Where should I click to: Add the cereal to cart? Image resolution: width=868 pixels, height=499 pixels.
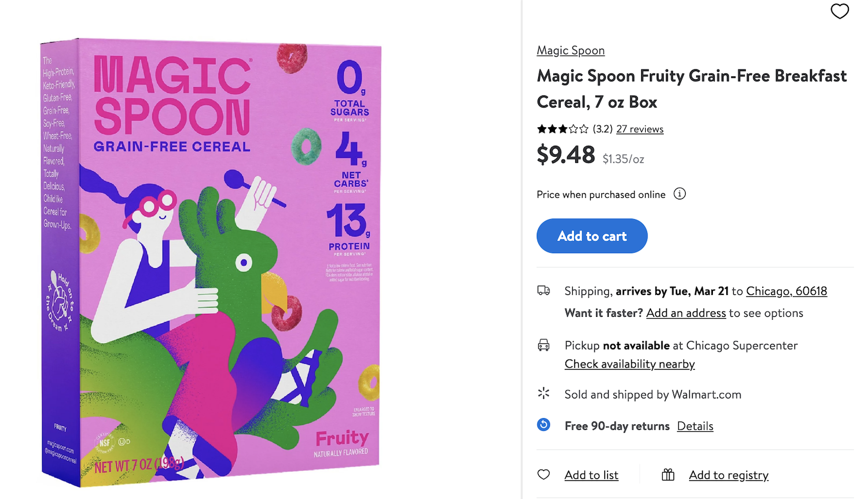592,236
